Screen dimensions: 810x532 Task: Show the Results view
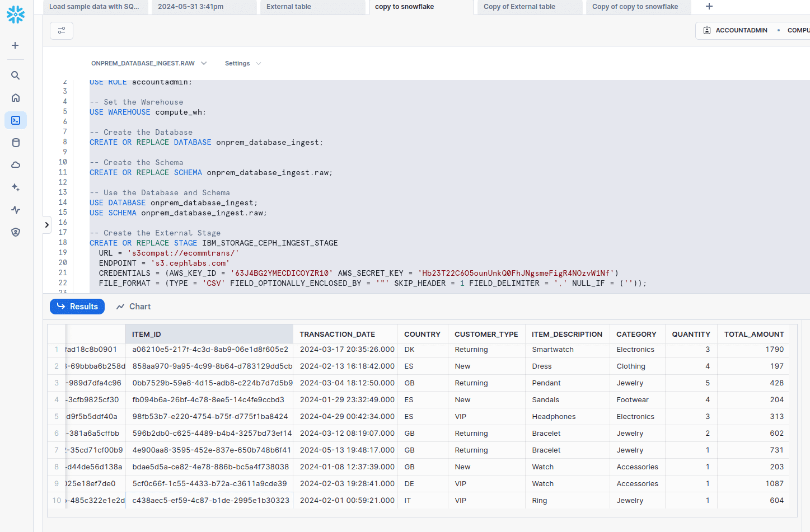point(77,307)
